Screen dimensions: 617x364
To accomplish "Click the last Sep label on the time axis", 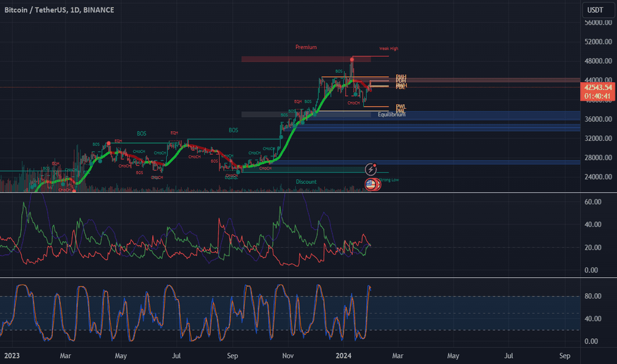I will 565,356.
